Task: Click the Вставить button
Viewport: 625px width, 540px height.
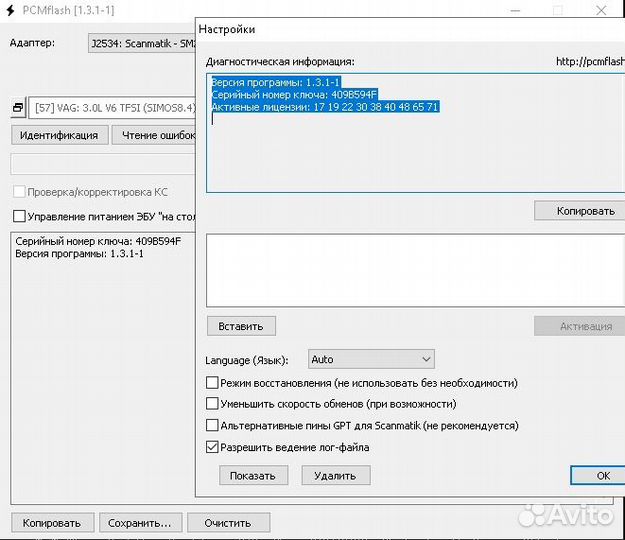Action: pos(241,326)
